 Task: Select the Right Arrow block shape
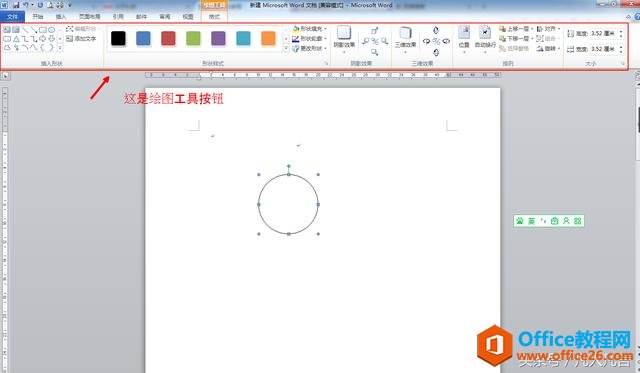tap(42, 39)
